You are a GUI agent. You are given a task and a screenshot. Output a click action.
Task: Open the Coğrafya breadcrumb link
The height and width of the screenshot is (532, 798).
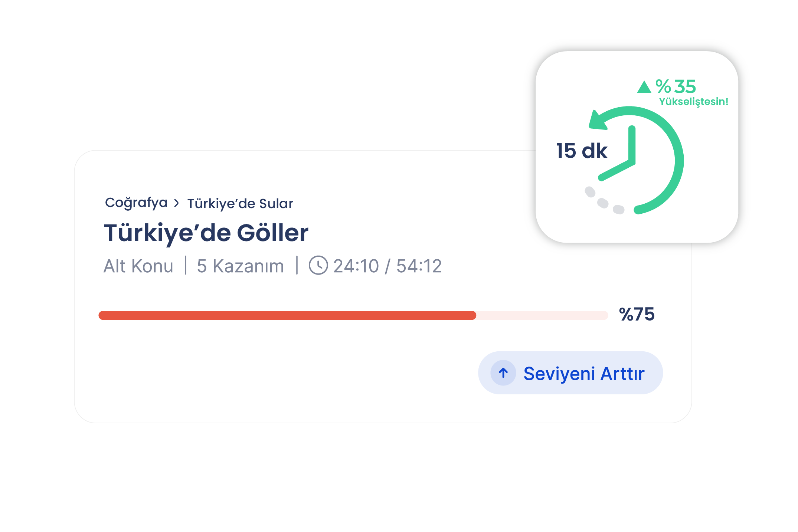[136, 203]
